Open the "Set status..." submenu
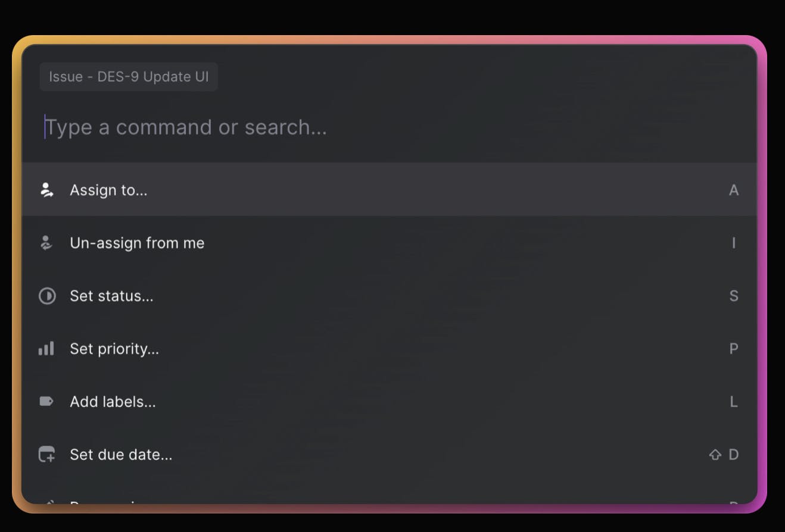 [111, 296]
